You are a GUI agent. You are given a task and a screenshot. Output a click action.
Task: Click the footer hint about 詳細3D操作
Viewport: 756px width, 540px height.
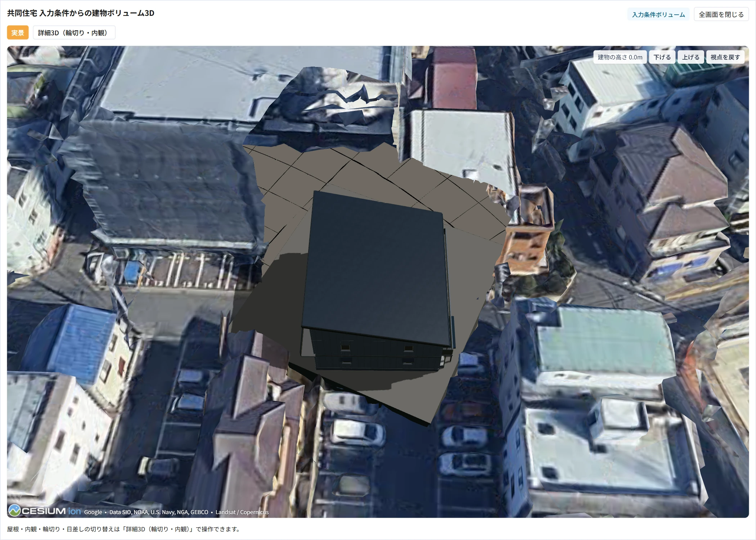point(124,529)
